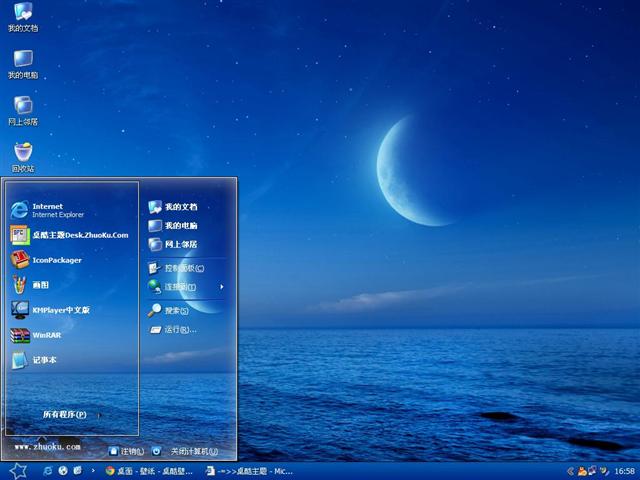The image size is (640, 480).
Task: Choose 运行(R)... in the Start menu
Action: (178, 329)
